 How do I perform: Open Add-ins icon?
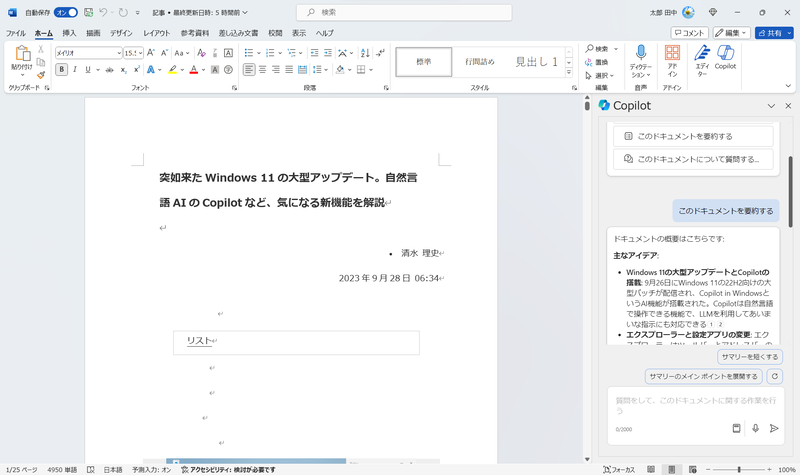[672, 53]
